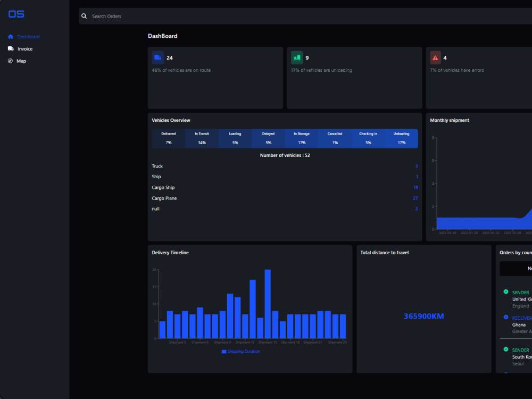Click the Vehicles Overview heading
This screenshot has width=532, height=399.
point(171,120)
